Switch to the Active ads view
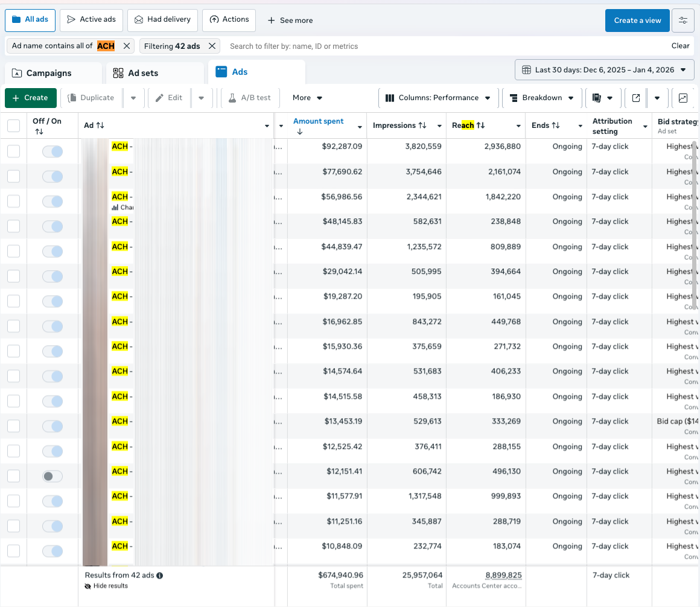 click(x=92, y=20)
